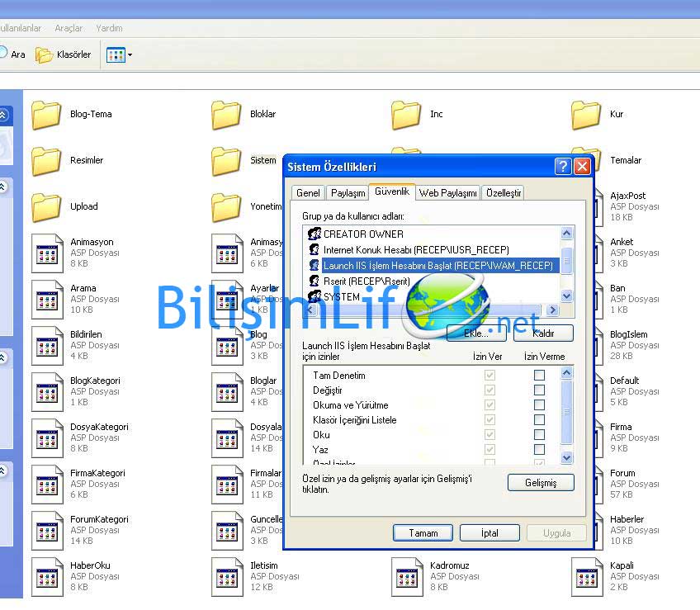The width and height of the screenshot is (700, 610).
Task: Click the user list scroll-down arrow
Action: (x=566, y=296)
